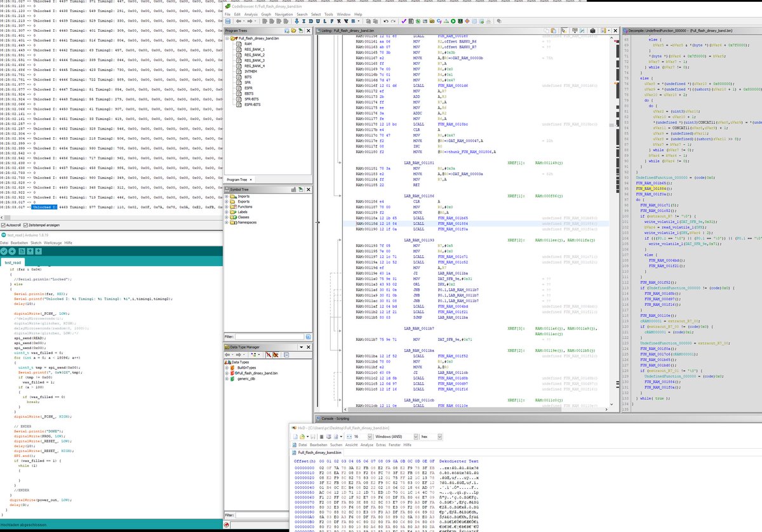Open the Ansicht menu in HxD

pyautogui.click(x=351, y=445)
